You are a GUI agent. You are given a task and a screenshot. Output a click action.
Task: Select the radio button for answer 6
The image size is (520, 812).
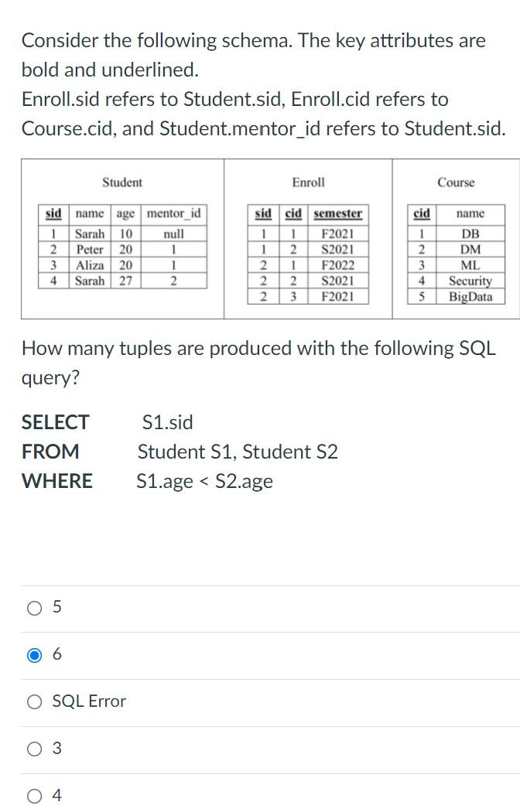coord(34,654)
